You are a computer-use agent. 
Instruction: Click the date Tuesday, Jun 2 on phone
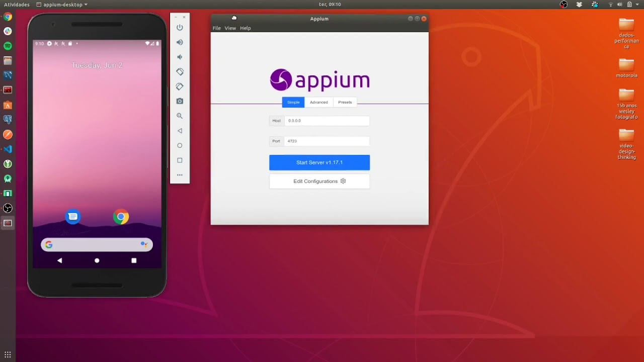97,65
